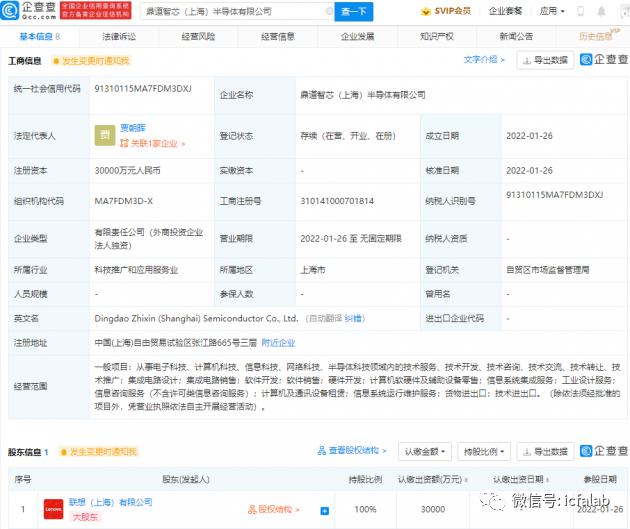Switch to 新闻公告 tab
This screenshot has height=529, width=630.
[516, 37]
